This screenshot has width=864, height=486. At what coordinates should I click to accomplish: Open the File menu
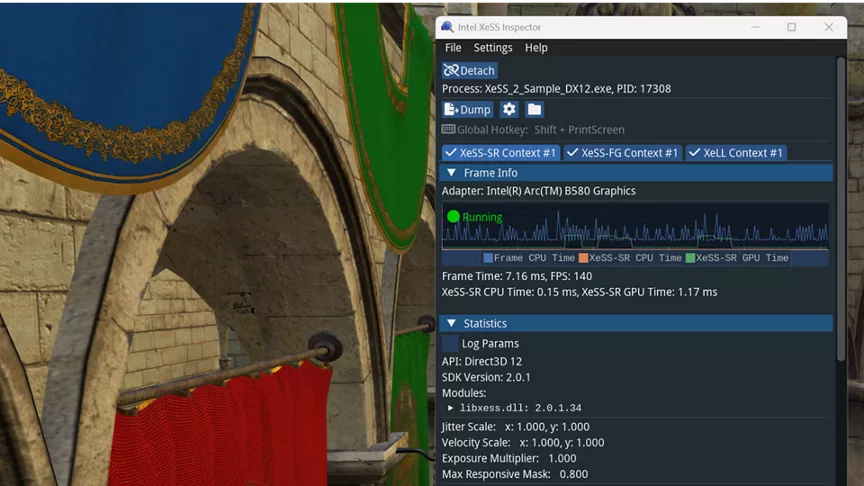[453, 48]
